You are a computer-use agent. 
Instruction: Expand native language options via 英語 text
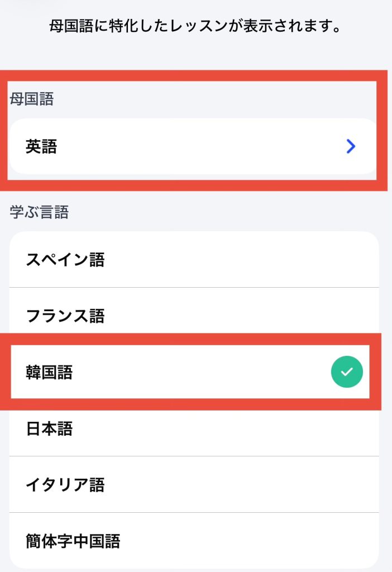coord(41,146)
